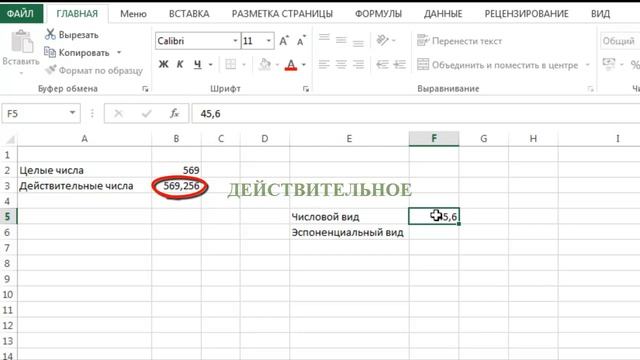The width and height of the screenshot is (640, 360).
Task: Open the merge cells dropdown arrow
Action: tap(588, 65)
